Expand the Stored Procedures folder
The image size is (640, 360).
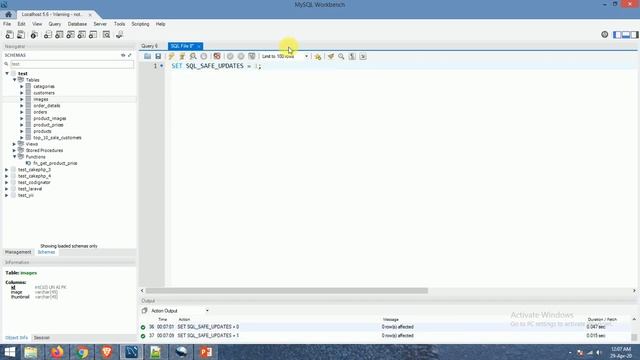(x=14, y=151)
